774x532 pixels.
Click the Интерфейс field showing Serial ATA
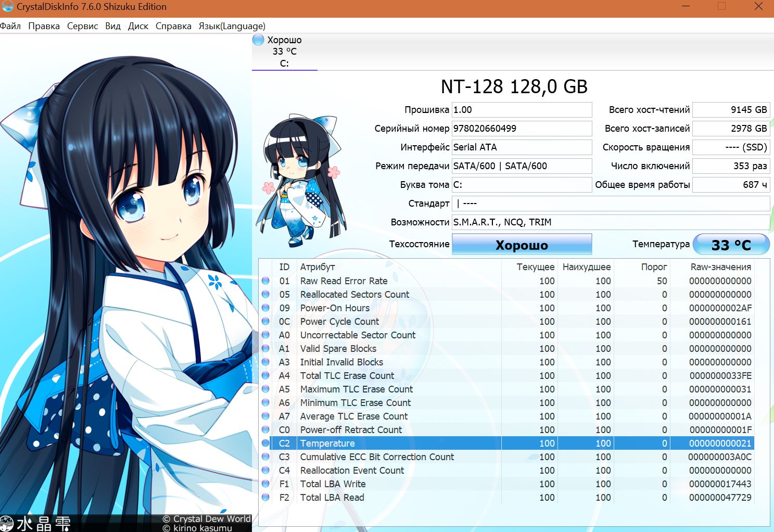tap(522, 147)
